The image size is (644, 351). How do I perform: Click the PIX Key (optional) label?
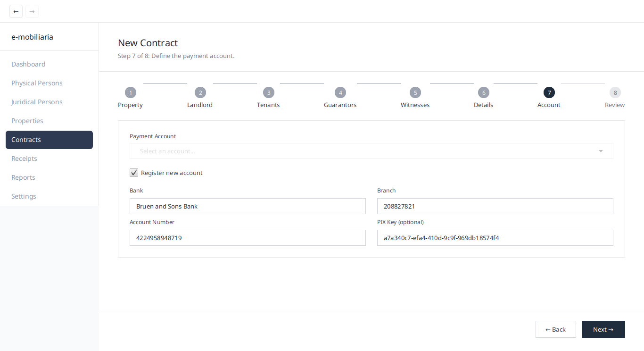coord(400,222)
